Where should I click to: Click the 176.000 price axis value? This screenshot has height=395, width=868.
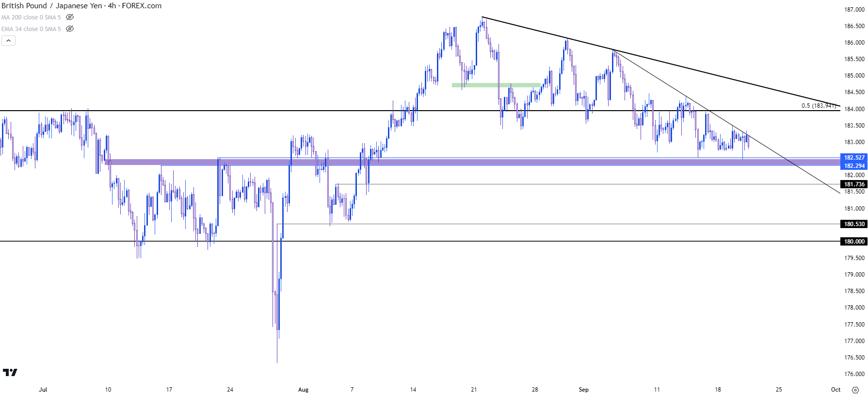(x=854, y=374)
